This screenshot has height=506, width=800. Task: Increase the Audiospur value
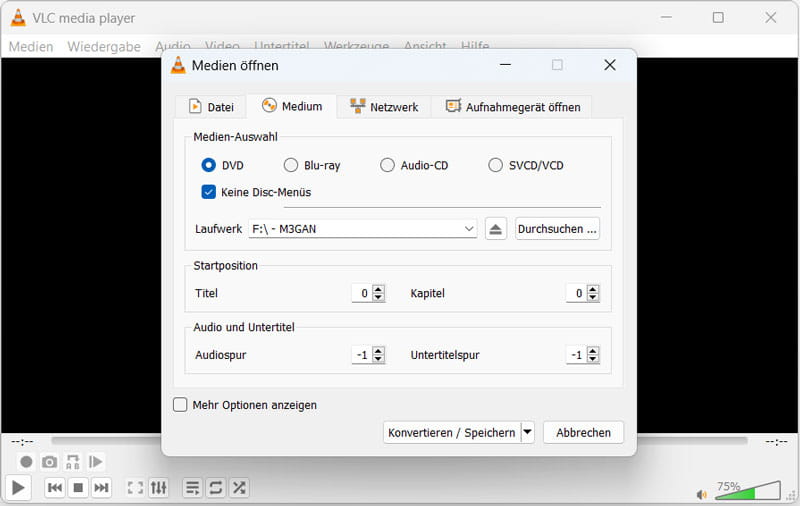point(378,351)
